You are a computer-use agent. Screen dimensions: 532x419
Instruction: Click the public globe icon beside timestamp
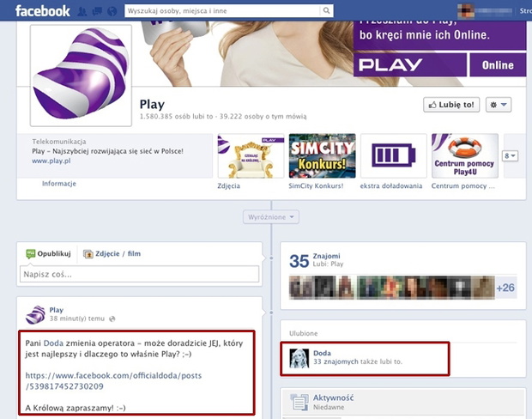coord(112,319)
